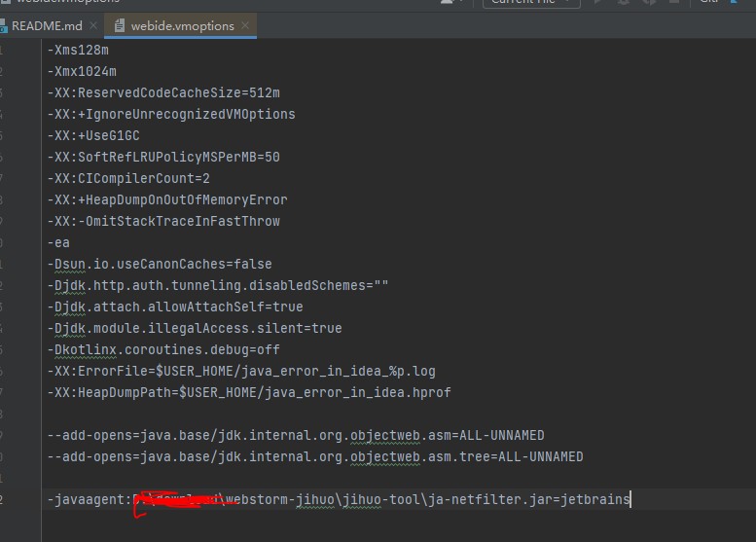Click the coroutines.debug=off line
The width and height of the screenshot is (756, 542).
pyautogui.click(x=163, y=349)
